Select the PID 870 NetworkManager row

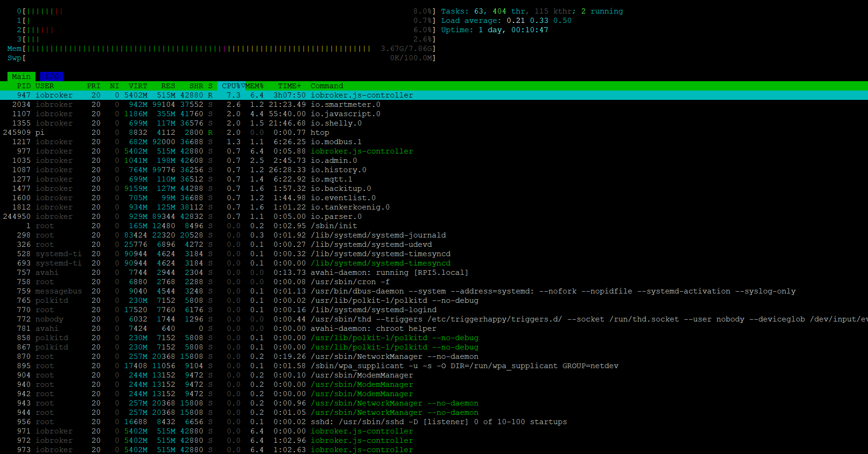[434, 356]
